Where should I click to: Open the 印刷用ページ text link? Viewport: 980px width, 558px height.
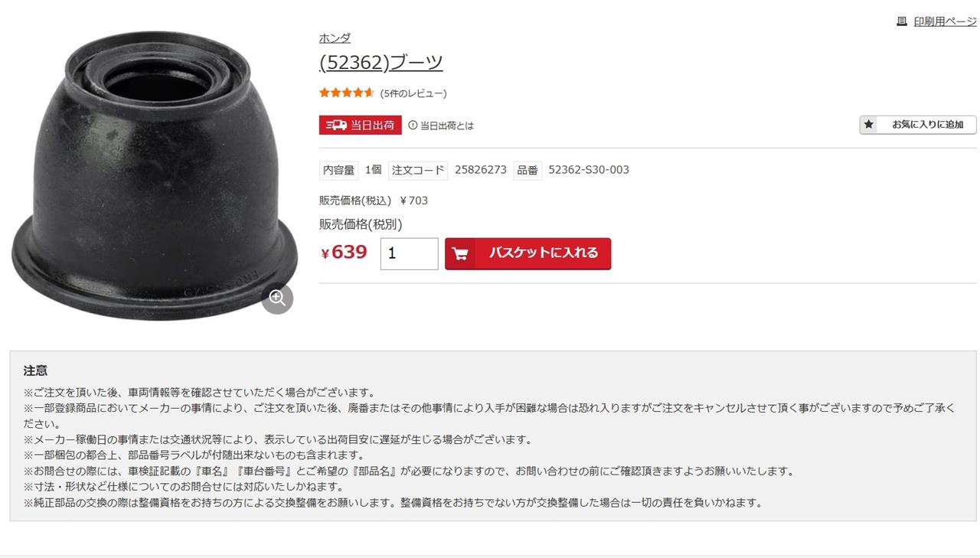click(945, 21)
